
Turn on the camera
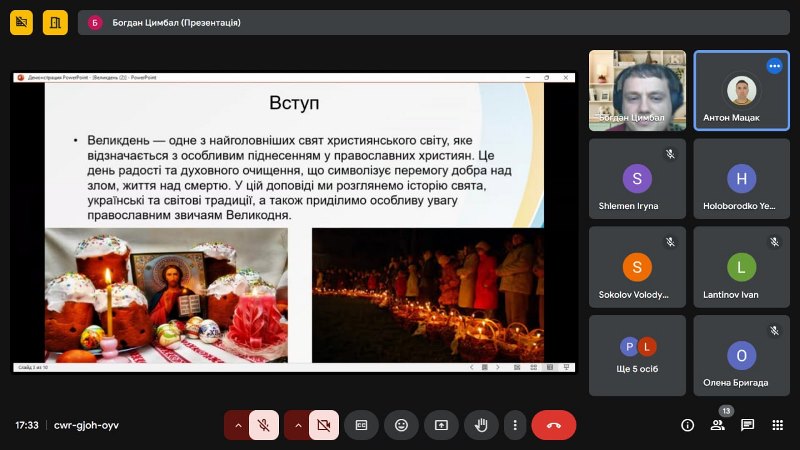click(x=324, y=425)
